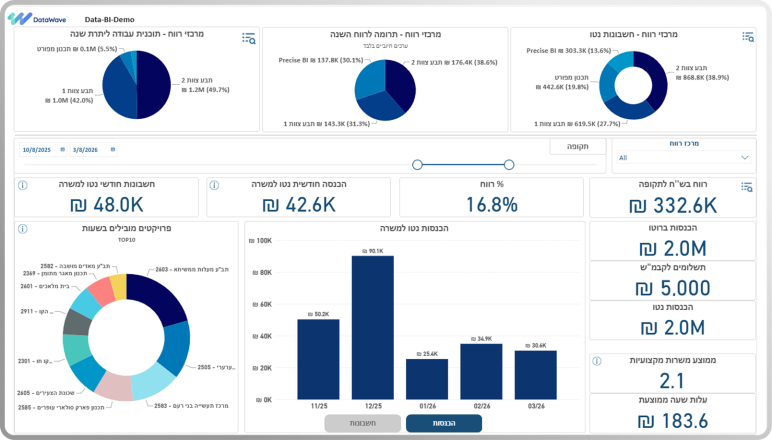Click the period (תקופה) tab
Screen dimensions: 772x440
(x=578, y=146)
